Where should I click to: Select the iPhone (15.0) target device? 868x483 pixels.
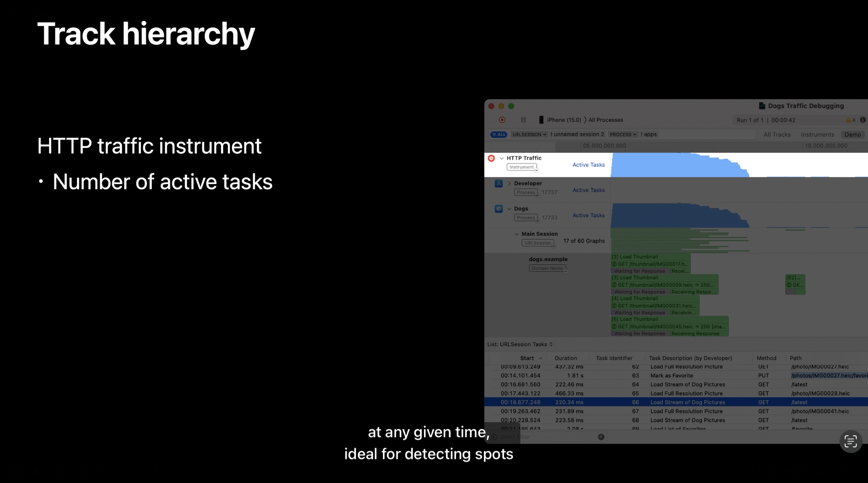pyautogui.click(x=560, y=120)
